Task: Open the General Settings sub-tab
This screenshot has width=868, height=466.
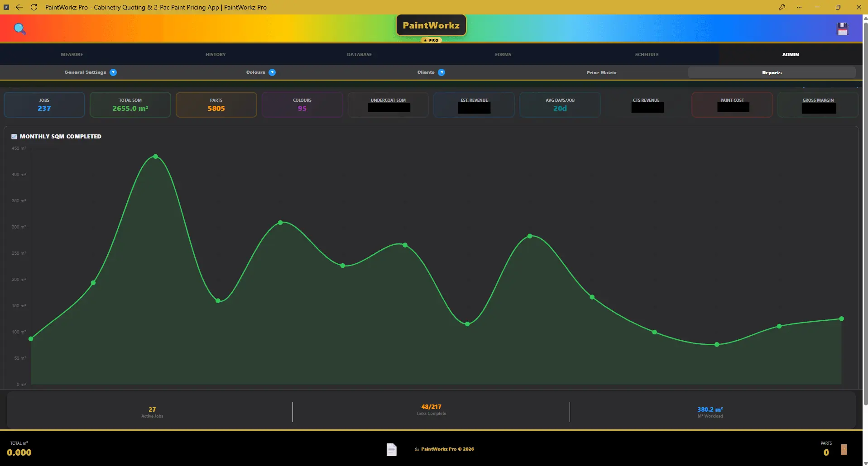Action: coord(85,72)
